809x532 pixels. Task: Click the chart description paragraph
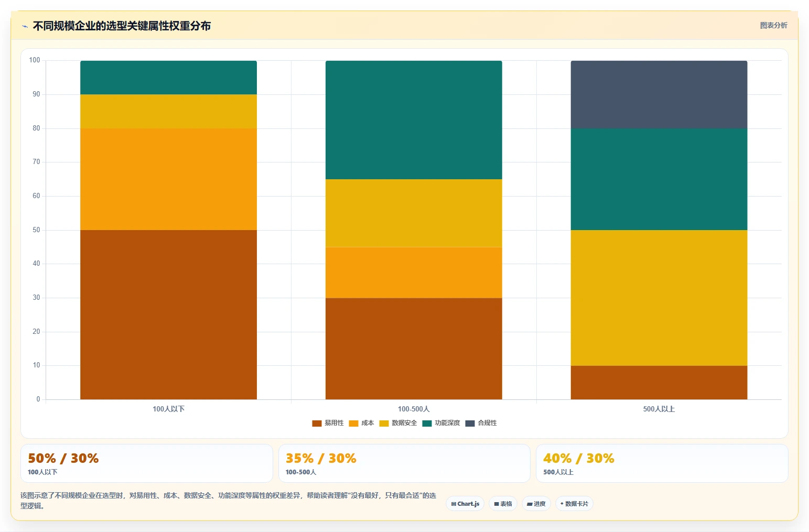(229, 501)
